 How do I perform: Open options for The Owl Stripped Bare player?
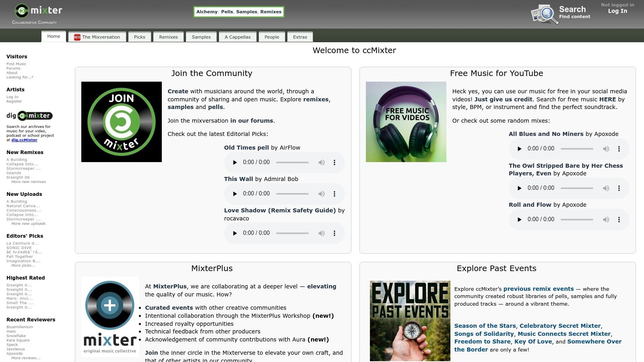point(619,188)
